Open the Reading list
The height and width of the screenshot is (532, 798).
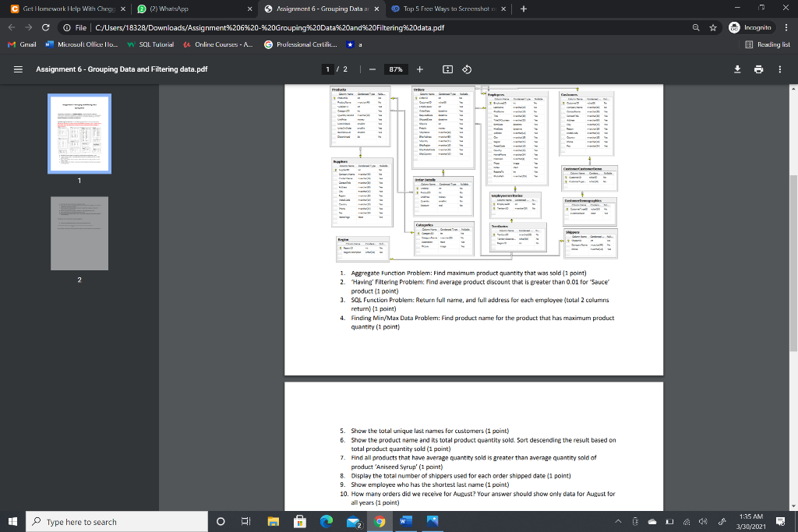point(768,44)
